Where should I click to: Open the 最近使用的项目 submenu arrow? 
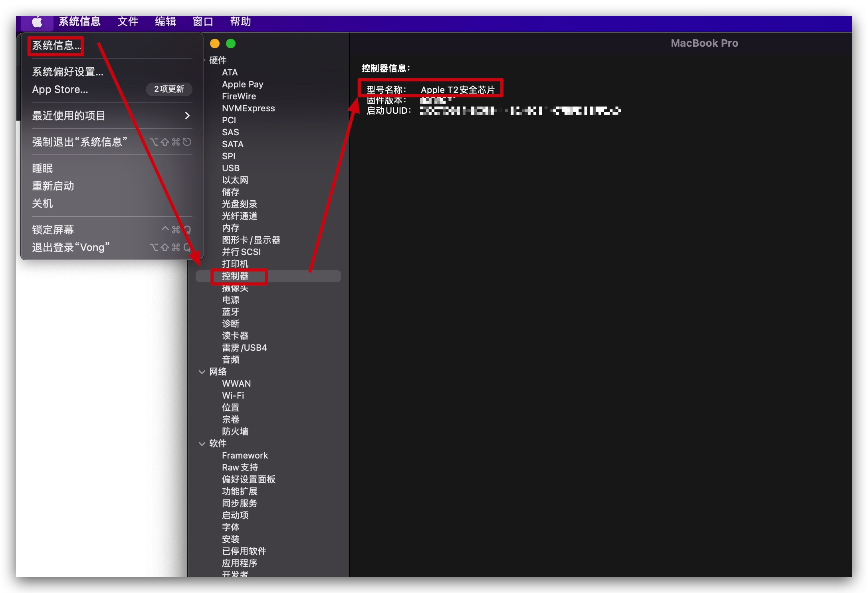187,116
